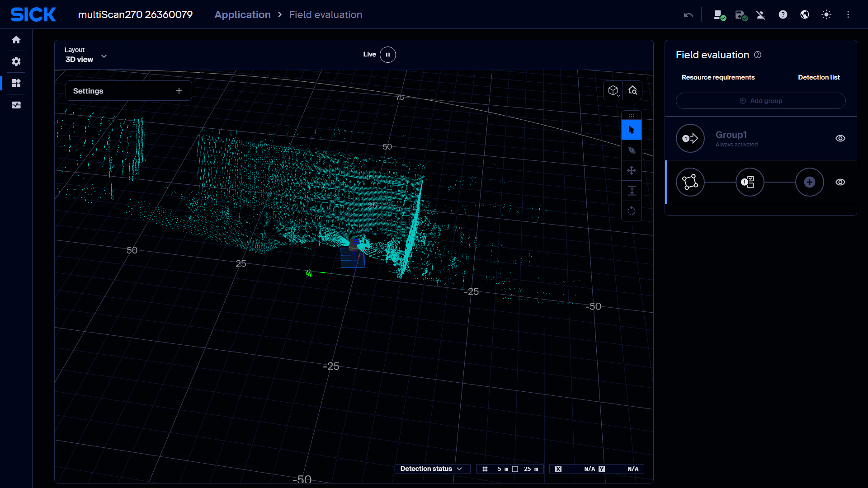The height and width of the screenshot is (488, 868).
Task: Select the height adjust tool
Action: [632, 191]
